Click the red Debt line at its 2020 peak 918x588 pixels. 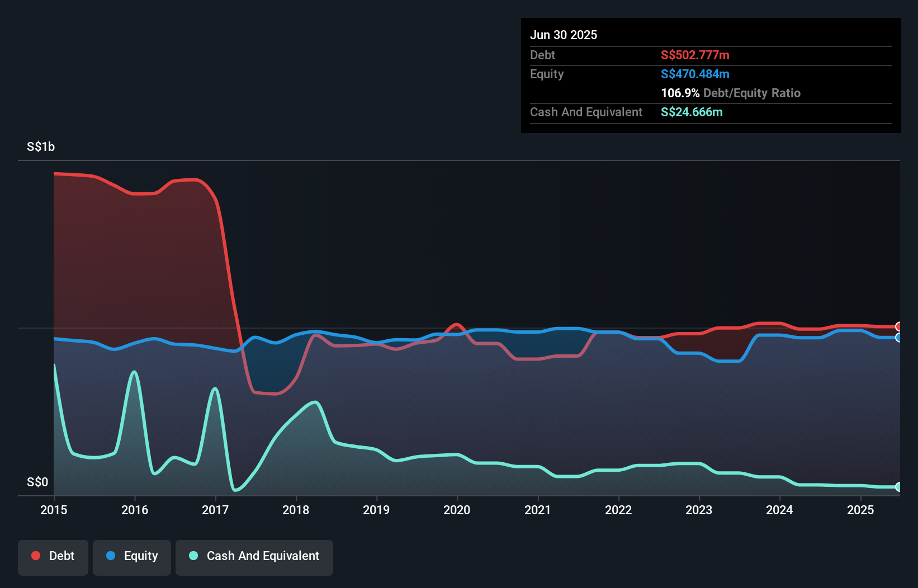tap(457, 324)
